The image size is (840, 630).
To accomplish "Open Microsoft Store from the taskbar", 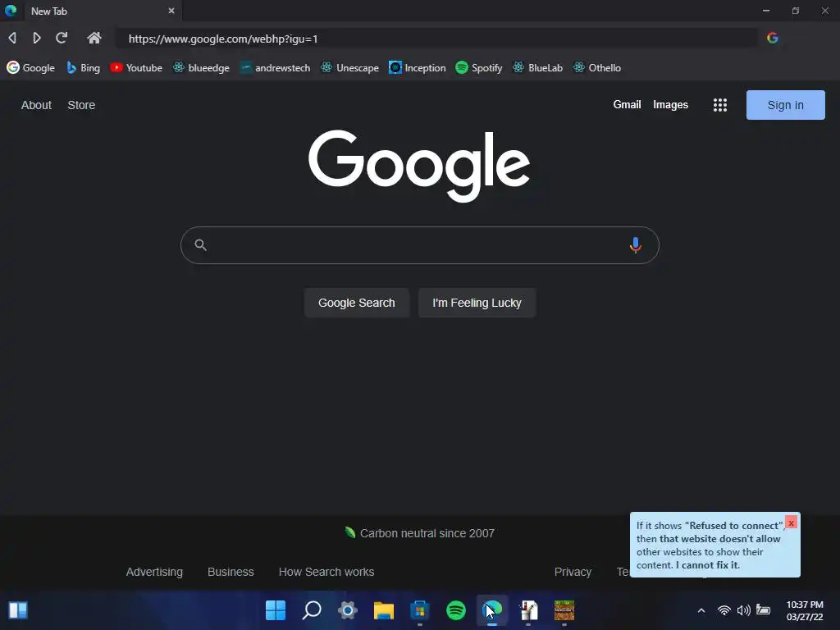I will click(x=419, y=610).
